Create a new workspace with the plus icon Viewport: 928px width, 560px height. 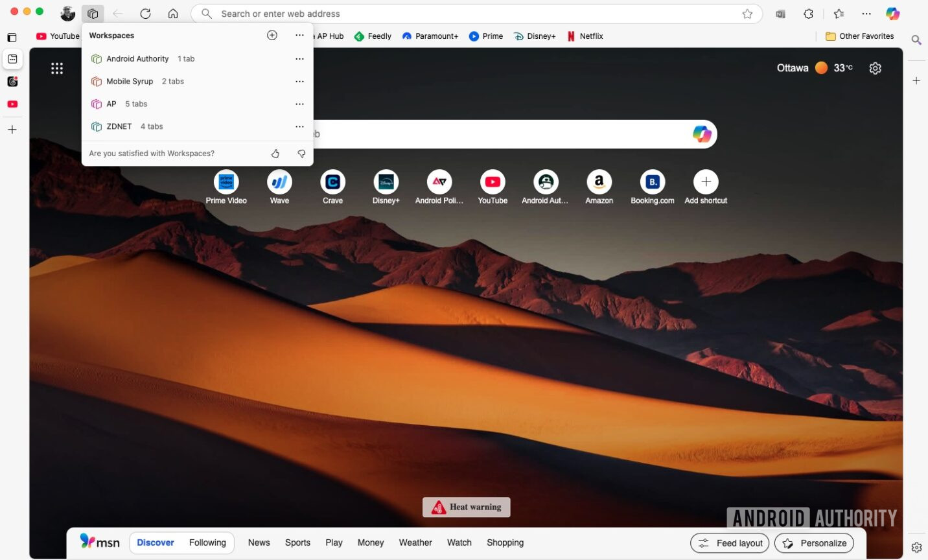click(272, 35)
